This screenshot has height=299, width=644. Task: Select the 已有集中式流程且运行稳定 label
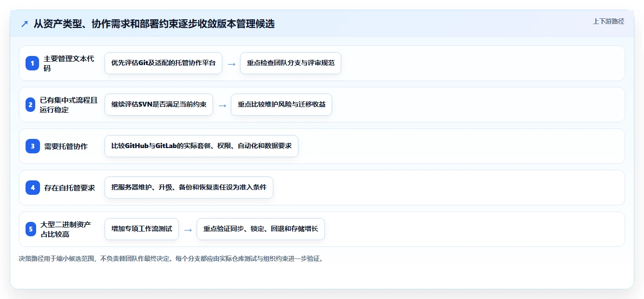(x=69, y=105)
